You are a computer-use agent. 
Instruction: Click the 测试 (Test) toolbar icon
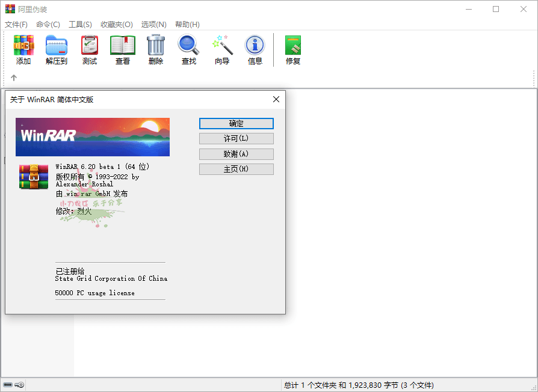coord(90,49)
